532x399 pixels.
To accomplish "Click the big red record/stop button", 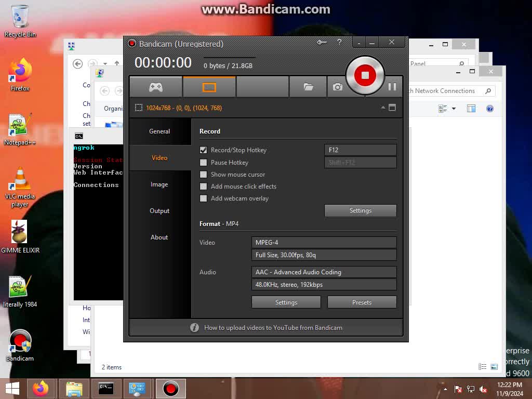I will pos(365,75).
